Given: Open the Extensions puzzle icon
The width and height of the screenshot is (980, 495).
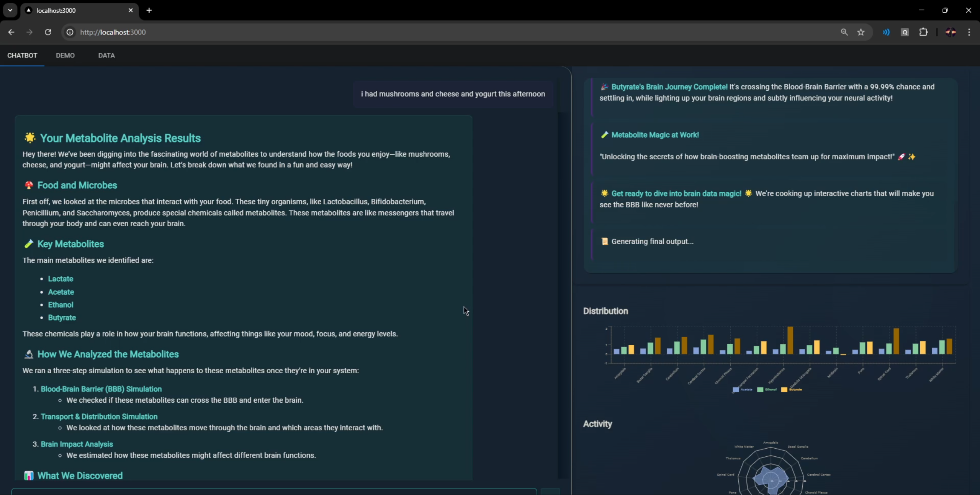Looking at the screenshot, I should 923,32.
